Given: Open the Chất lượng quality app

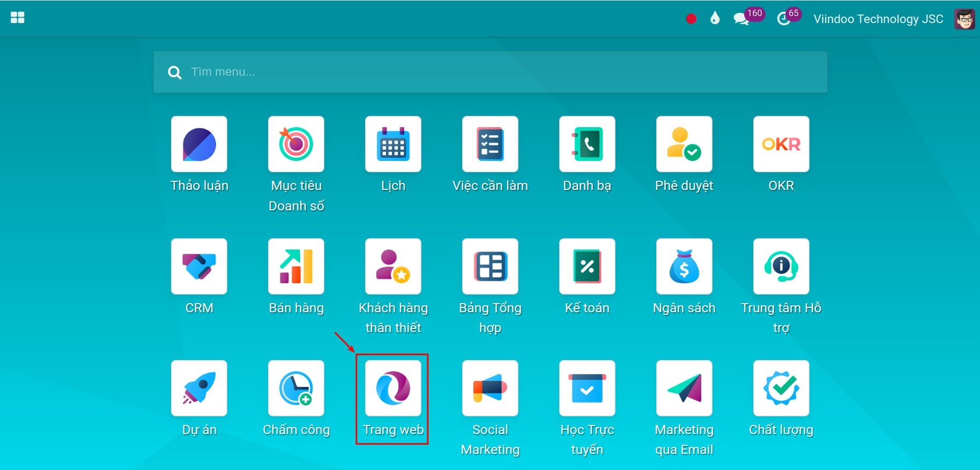Looking at the screenshot, I should pyautogui.click(x=781, y=388).
